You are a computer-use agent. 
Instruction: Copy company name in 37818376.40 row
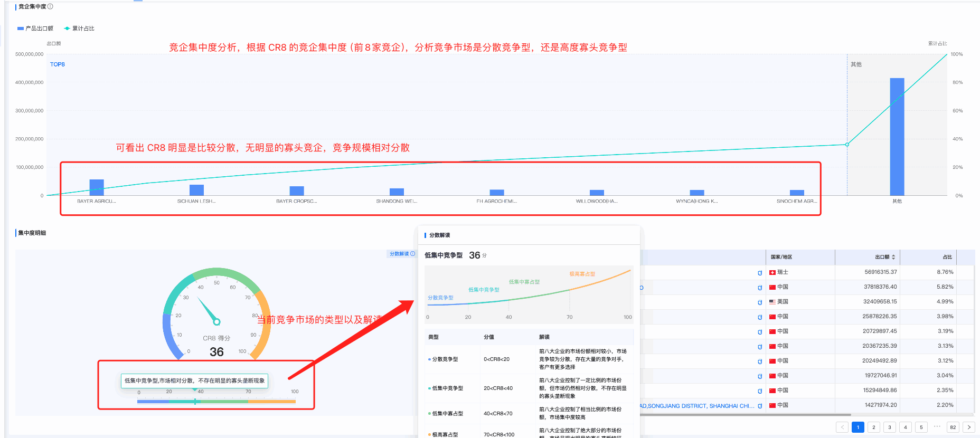[760, 288]
